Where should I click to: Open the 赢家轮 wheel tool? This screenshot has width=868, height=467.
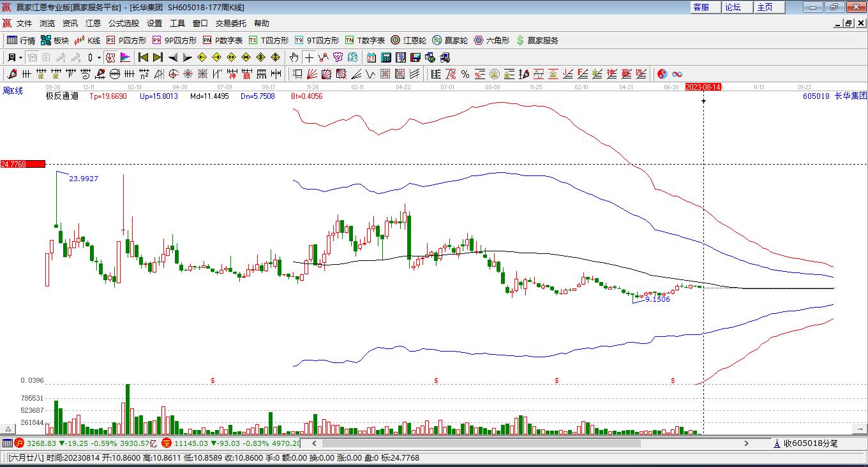pos(450,40)
